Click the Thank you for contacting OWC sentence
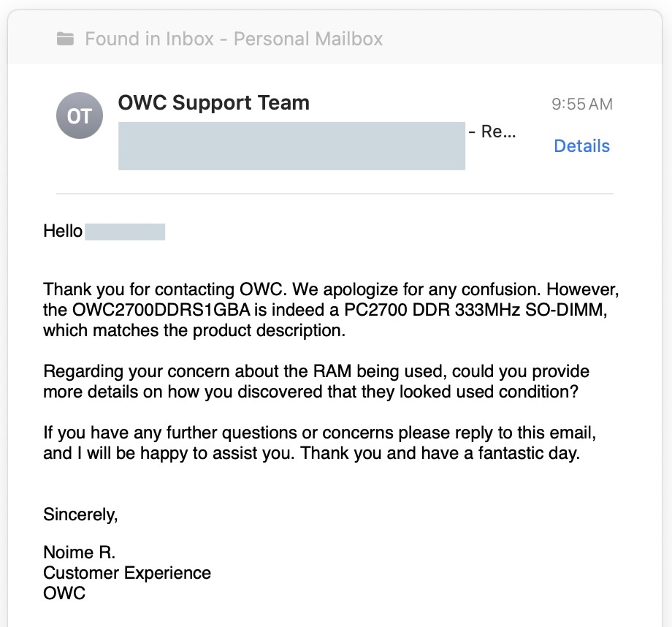Image resolution: width=672 pixels, height=627 pixels. click(164, 289)
